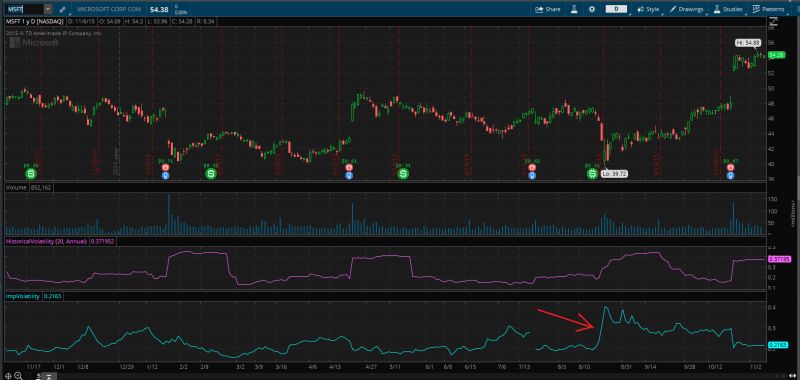
Task: Open the Style menu
Action: pyautogui.click(x=648, y=9)
